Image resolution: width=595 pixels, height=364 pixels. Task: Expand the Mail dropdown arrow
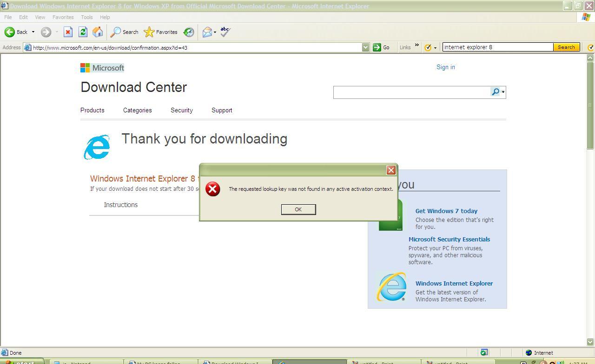215,32
